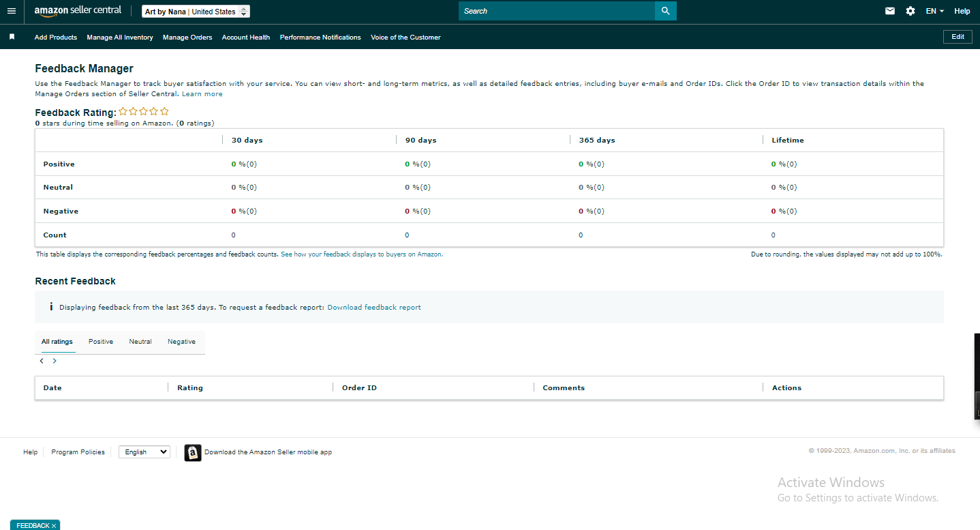Click the Amazon Seller app icon

pos(193,452)
